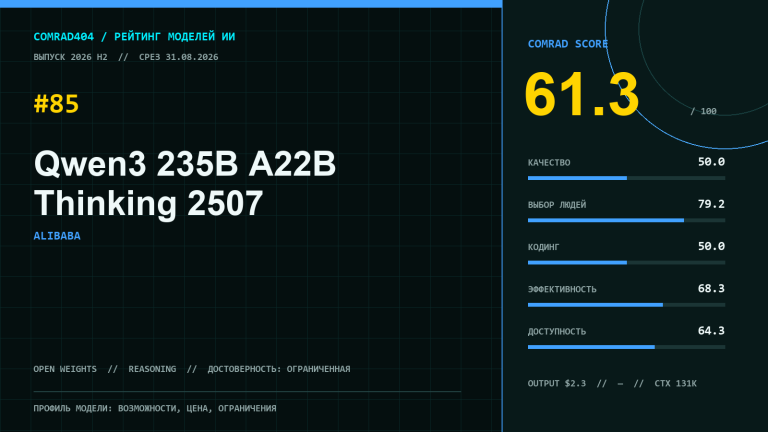Click the OPEN WEIGHTS tag
The image size is (768, 432).
65,369
